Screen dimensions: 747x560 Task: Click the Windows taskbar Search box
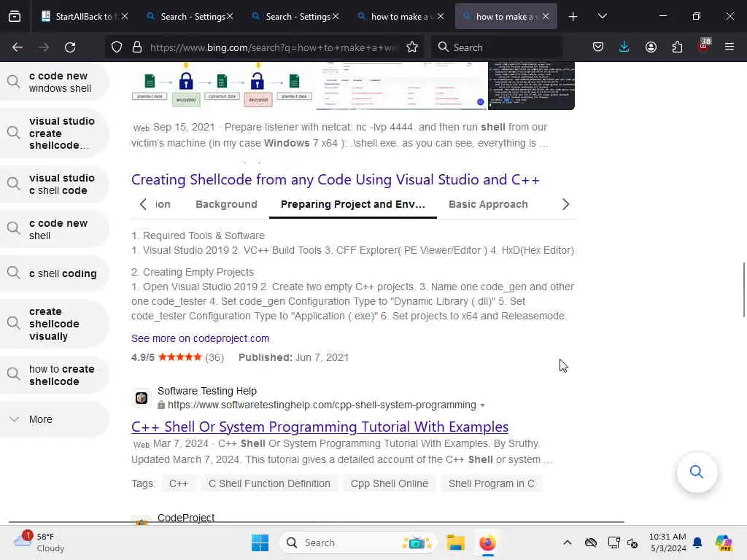pos(359,542)
